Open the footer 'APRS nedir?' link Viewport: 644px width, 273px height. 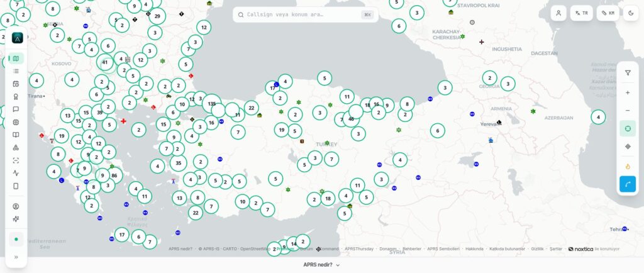pyautogui.click(x=180, y=248)
